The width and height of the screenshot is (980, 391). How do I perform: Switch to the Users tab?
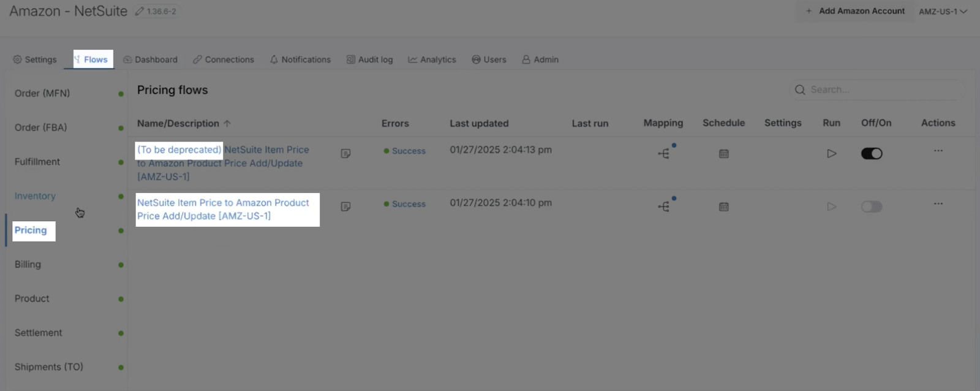[489, 59]
